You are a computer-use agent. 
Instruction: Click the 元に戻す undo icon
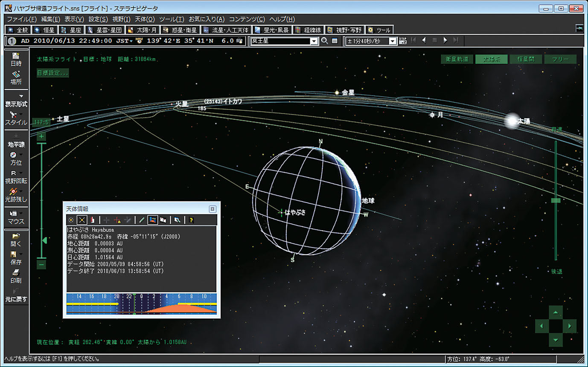tap(16, 291)
